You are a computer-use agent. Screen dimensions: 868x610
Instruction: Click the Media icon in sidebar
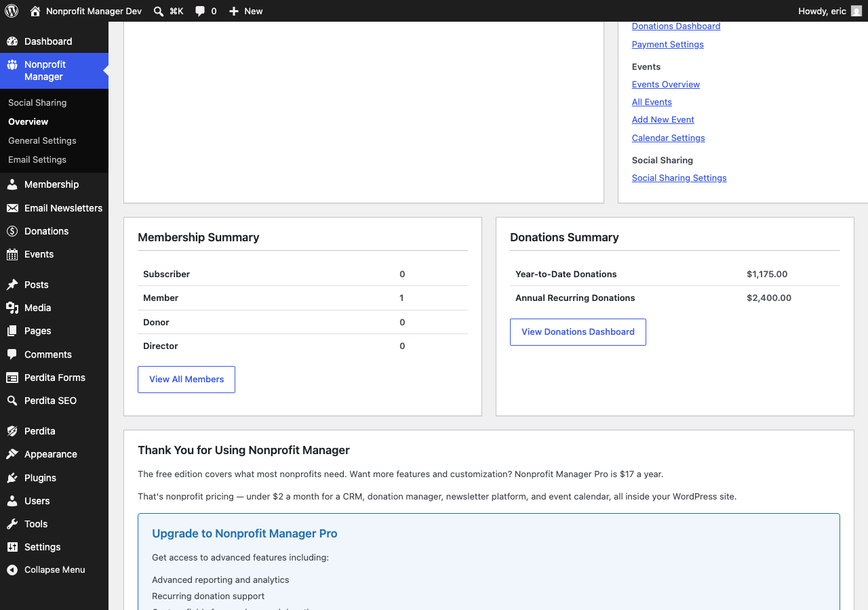(12, 308)
